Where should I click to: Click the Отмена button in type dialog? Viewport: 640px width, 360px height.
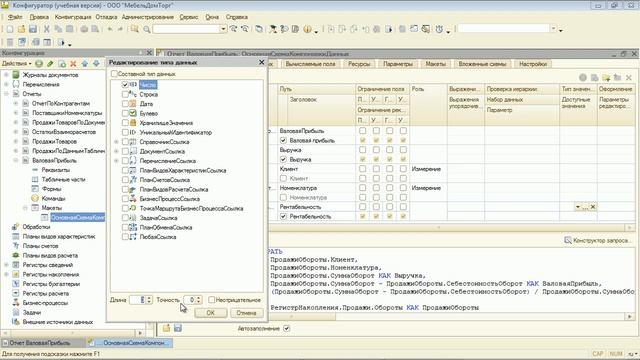click(x=246, y=313)
